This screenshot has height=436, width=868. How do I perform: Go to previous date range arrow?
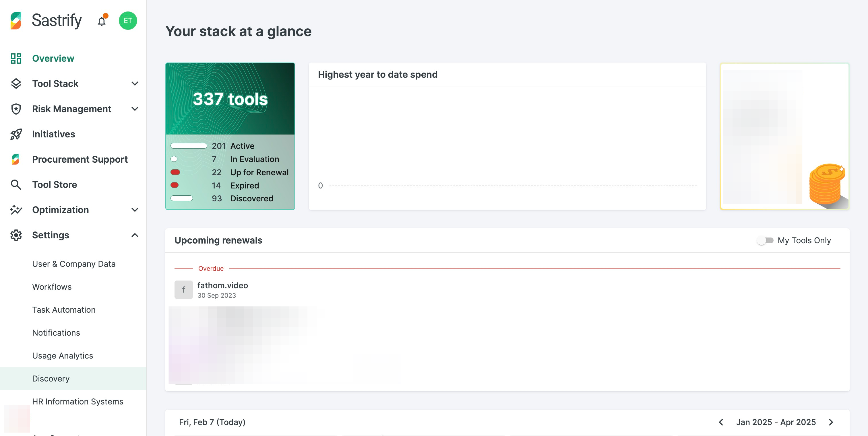pos(721,422)
